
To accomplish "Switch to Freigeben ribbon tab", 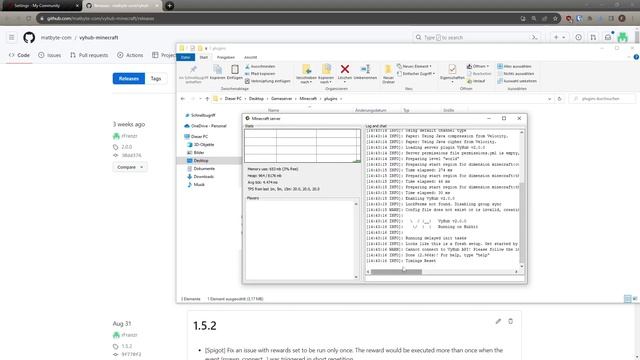I will 226,58.
